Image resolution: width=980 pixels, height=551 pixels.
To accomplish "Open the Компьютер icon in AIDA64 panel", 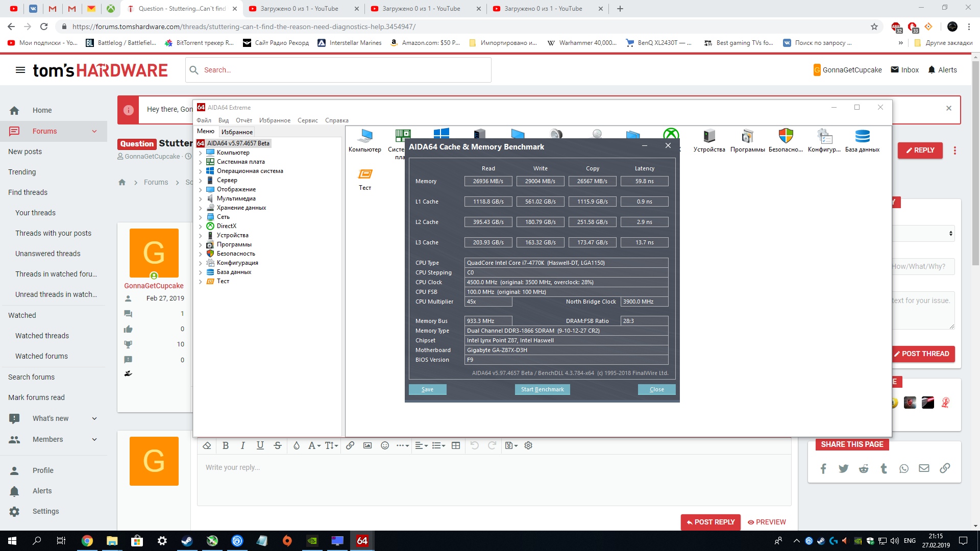I will [365, 140].
